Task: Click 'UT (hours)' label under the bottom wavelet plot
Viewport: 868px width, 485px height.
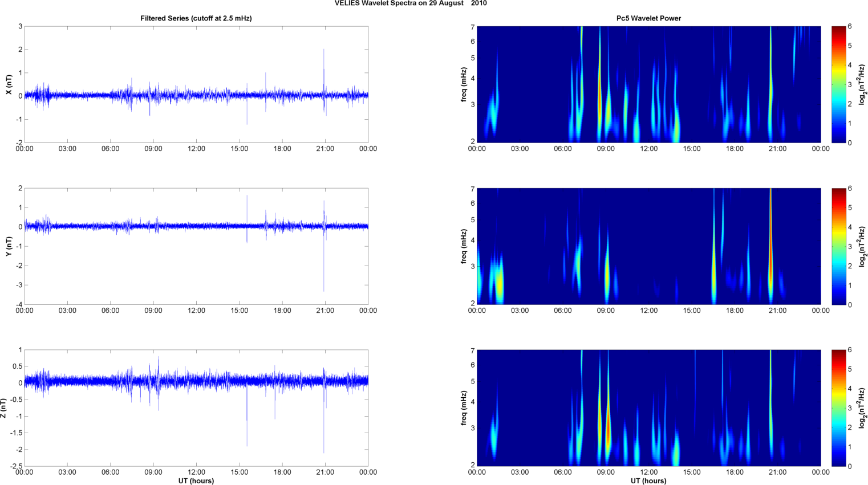Action: (648, 481)
